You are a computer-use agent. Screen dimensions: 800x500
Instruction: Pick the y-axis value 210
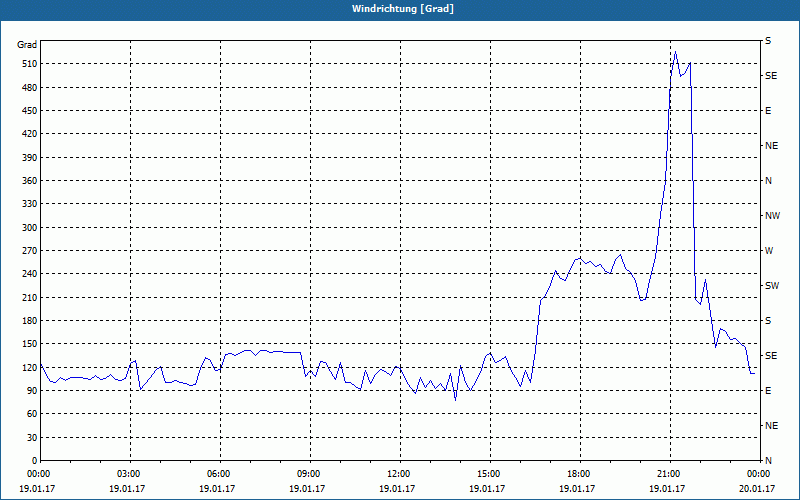[x=30, y=297]
